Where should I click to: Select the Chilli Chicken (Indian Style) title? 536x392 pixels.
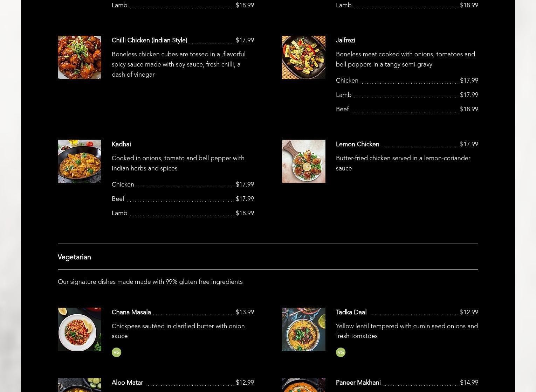(x=150, y=40)
